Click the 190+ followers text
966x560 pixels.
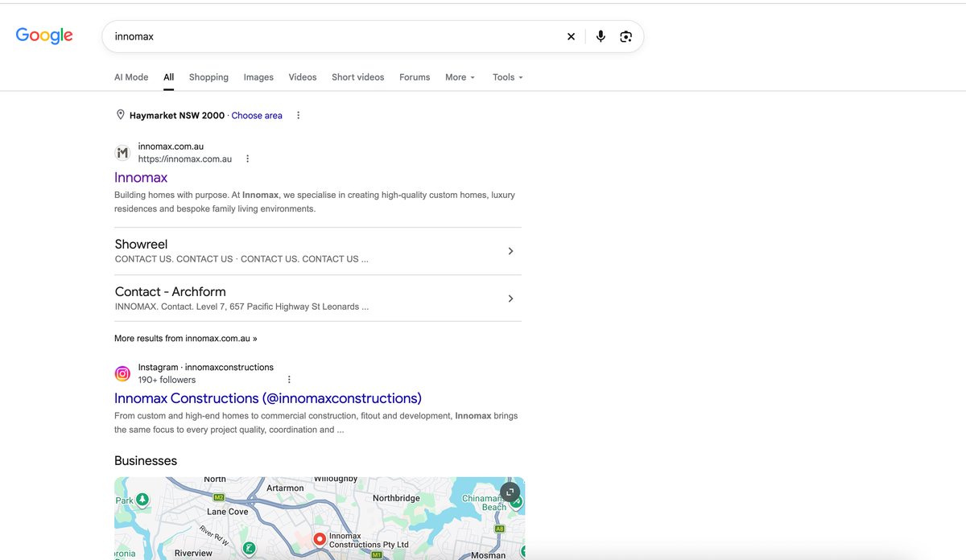(x=167, y=380)
